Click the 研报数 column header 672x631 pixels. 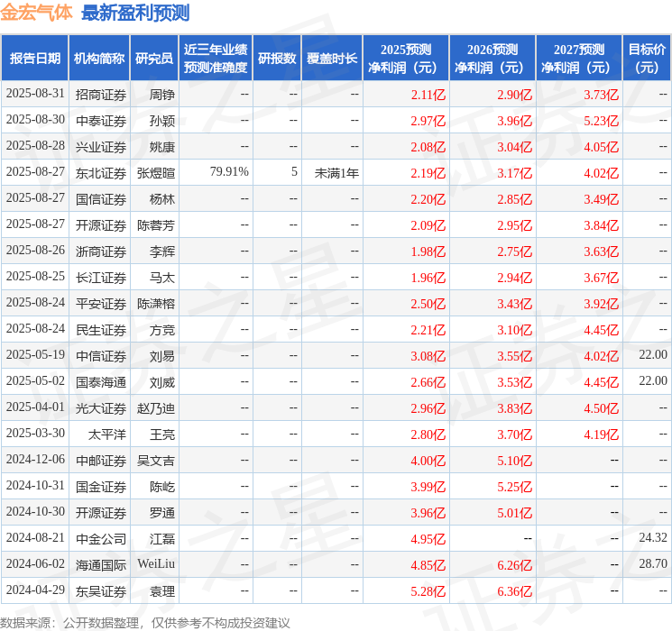pyautogui.click(x=277, y=59)
